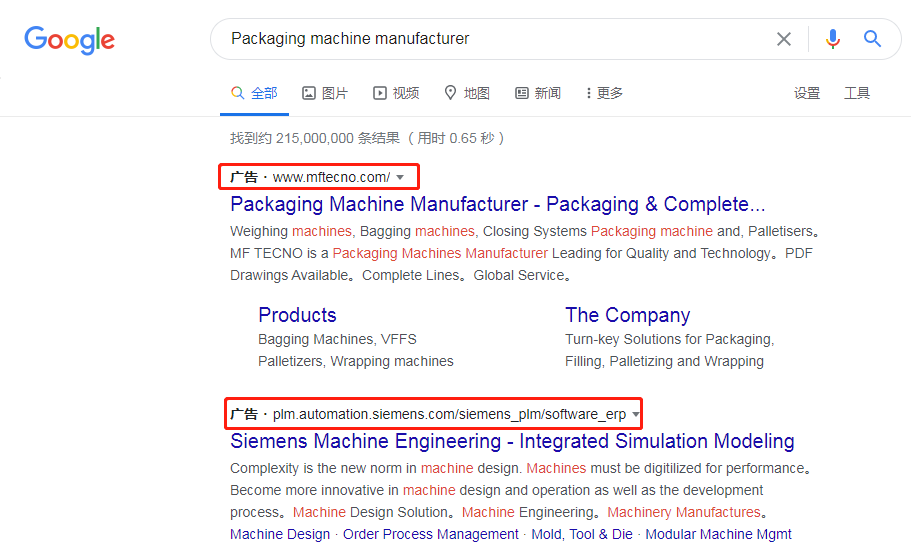Screen dimensions: 911x558
Task: Open the 地图 maps tab
Action: (467, 93)
